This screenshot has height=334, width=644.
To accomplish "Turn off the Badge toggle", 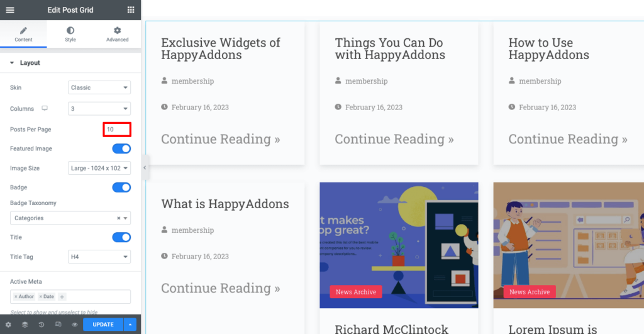I will 121,187.
